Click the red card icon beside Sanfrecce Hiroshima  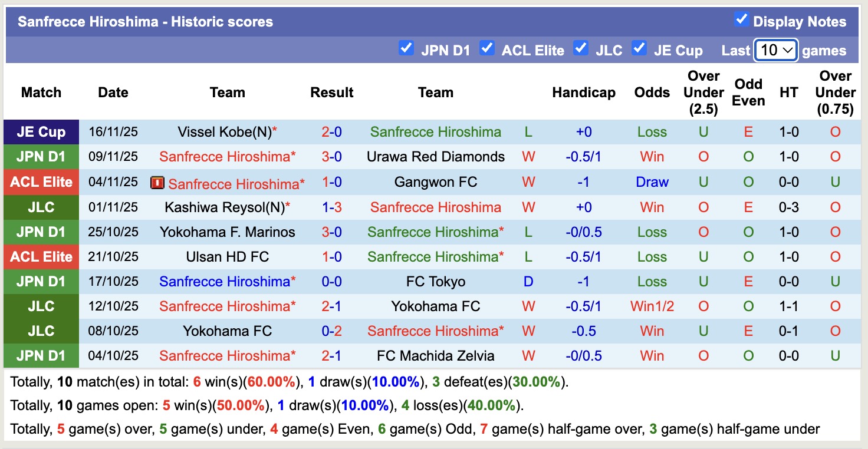pyautogui.click(x=157, y=183)
